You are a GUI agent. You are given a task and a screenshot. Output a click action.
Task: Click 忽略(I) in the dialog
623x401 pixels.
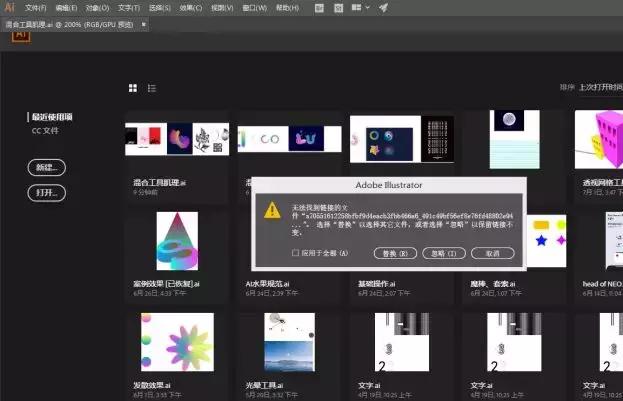click(444, 253)
